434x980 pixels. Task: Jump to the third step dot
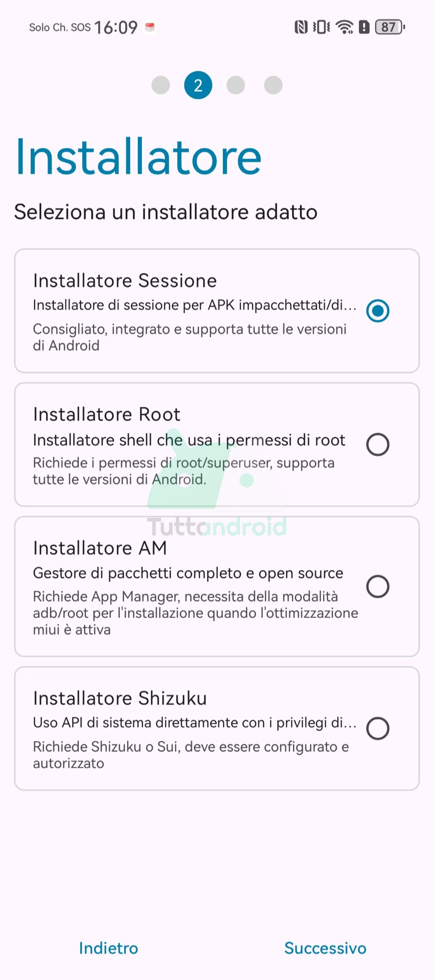[x=236, y=85]
